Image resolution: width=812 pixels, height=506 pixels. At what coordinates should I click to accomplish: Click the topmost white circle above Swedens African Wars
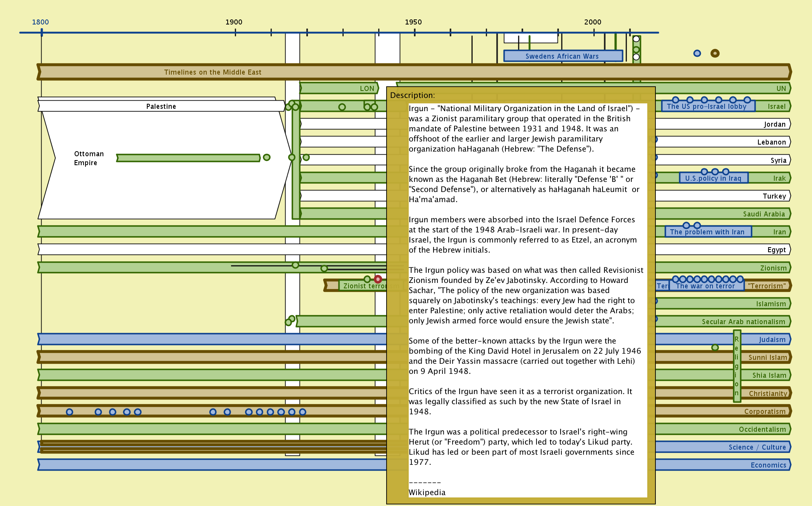tap(636, 39)
